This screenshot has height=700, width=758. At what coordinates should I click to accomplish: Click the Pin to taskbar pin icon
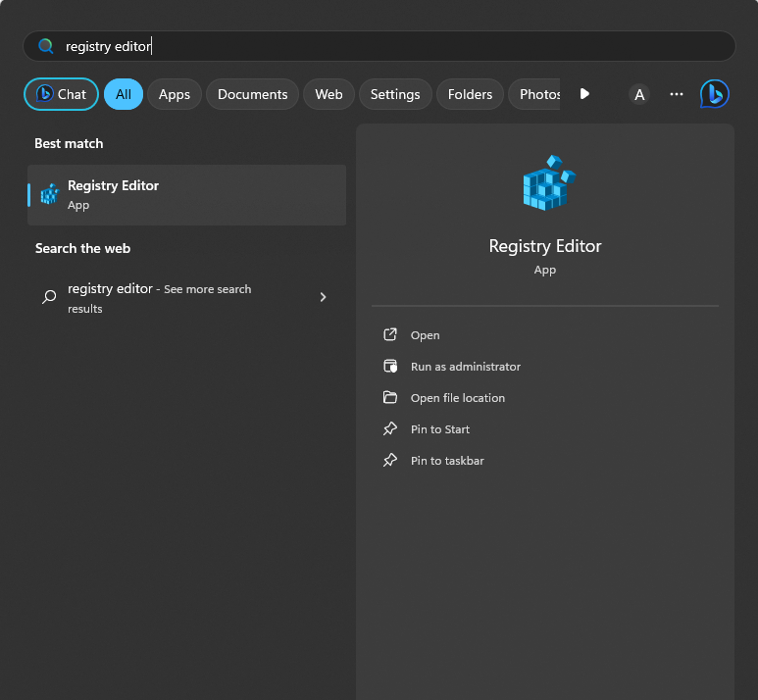[390, 461]
